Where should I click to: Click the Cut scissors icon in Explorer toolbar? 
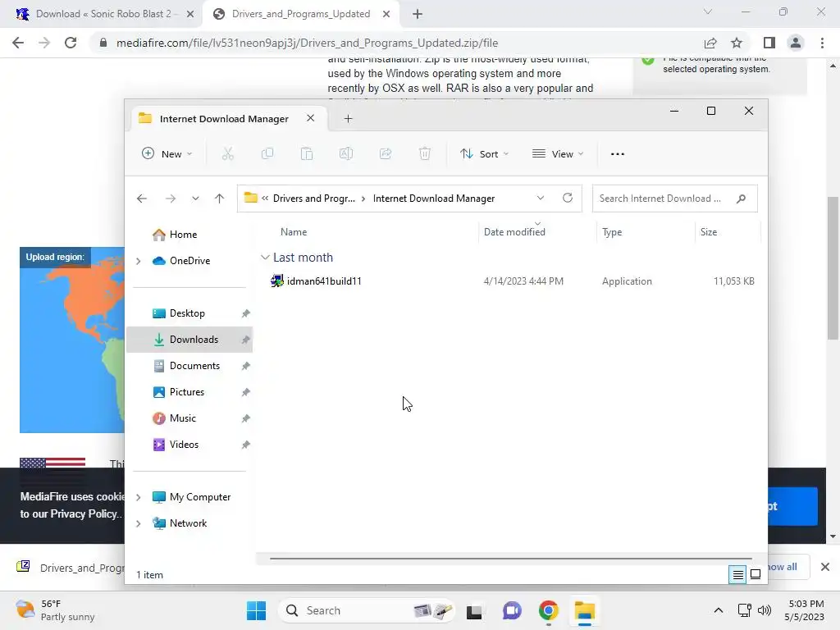(x=228, y=153)
